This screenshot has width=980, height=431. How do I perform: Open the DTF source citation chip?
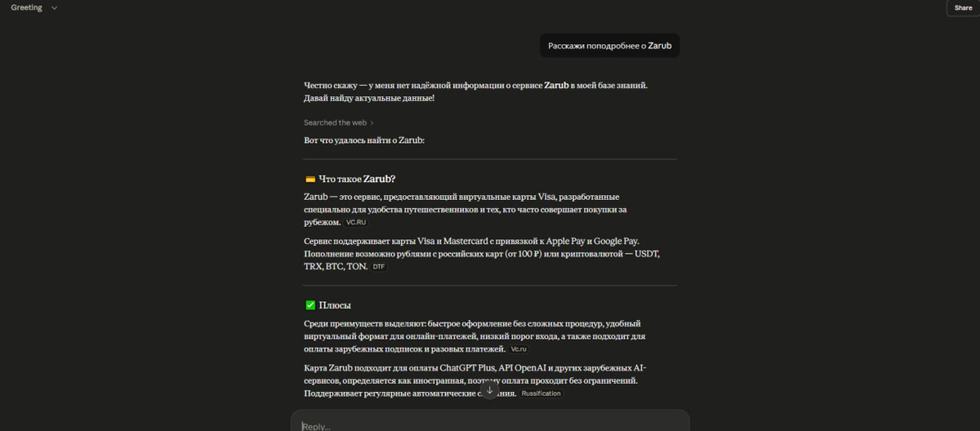(378, 267)
